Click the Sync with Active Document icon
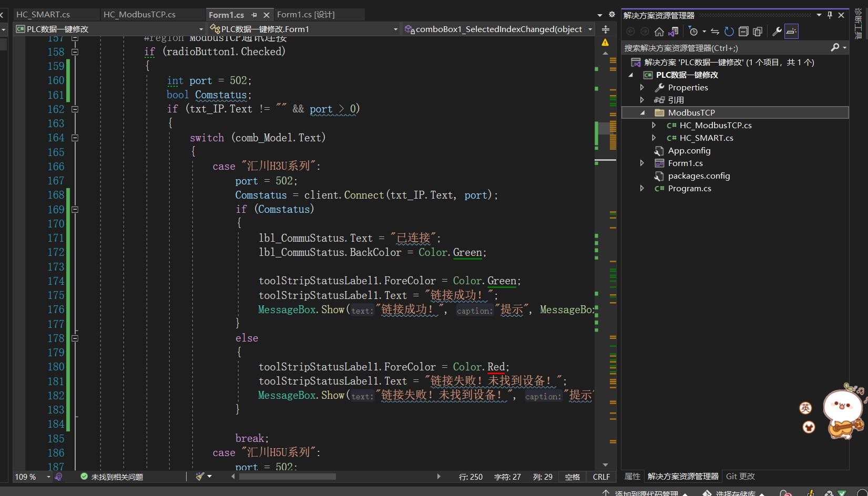868x496 pixels. pos(714,32)
